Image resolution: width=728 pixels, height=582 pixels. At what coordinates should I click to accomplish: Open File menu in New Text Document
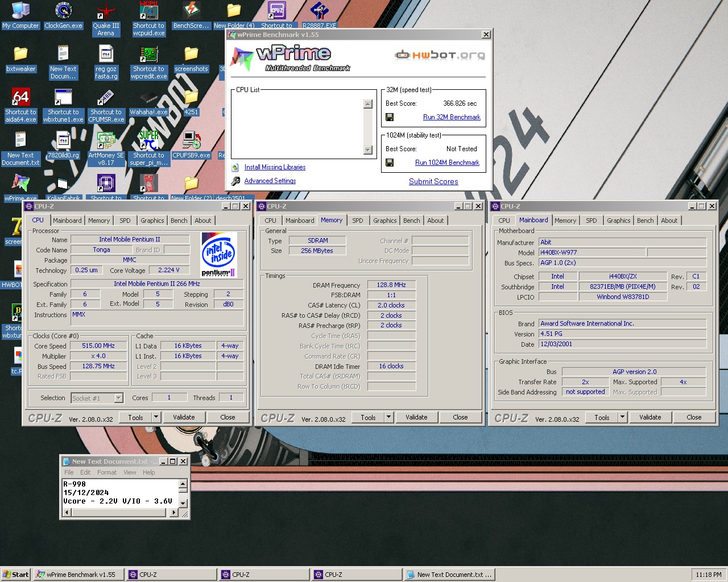coord(69,472)
